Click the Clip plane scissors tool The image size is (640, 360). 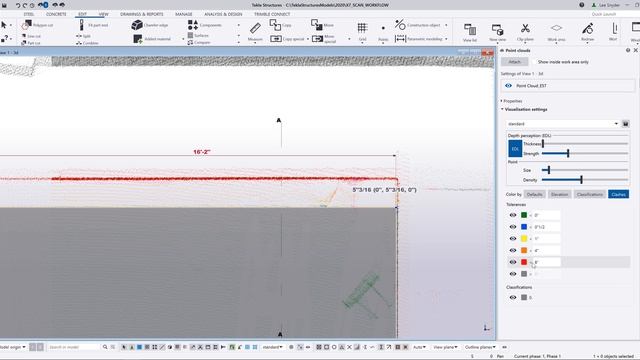coord(525,32)
